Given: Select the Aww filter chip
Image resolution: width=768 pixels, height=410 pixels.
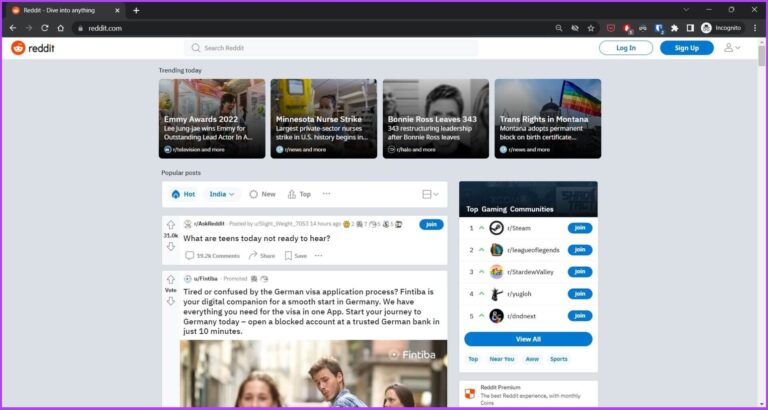Looking at the screenshot, I should [532, 359].
